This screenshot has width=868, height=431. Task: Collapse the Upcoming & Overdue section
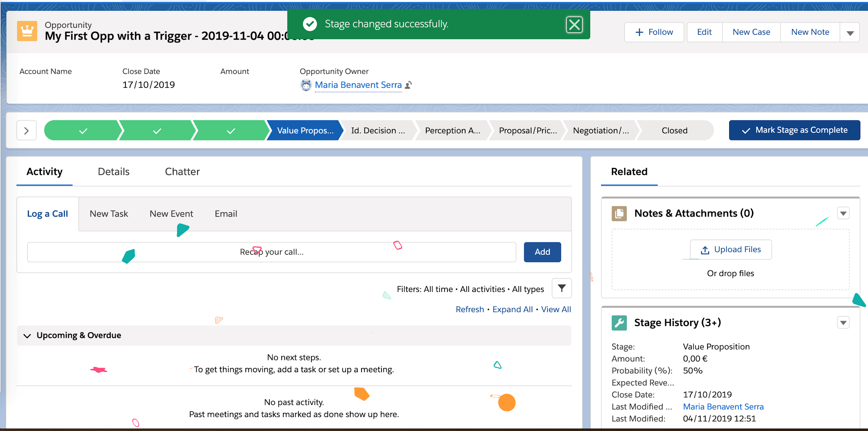[27, 335]
